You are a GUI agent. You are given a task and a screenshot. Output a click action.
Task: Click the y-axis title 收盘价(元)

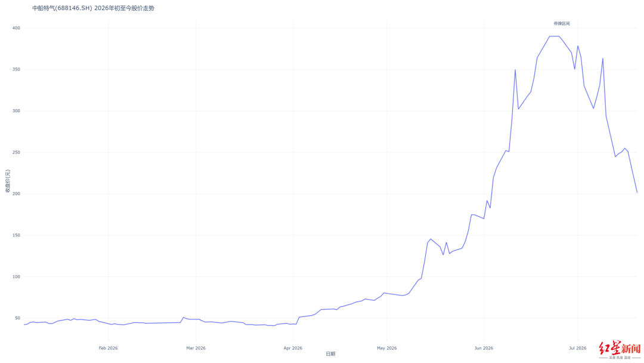7,181
